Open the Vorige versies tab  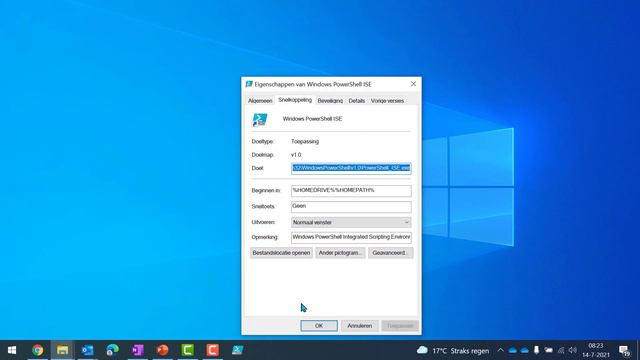[387, 101]
